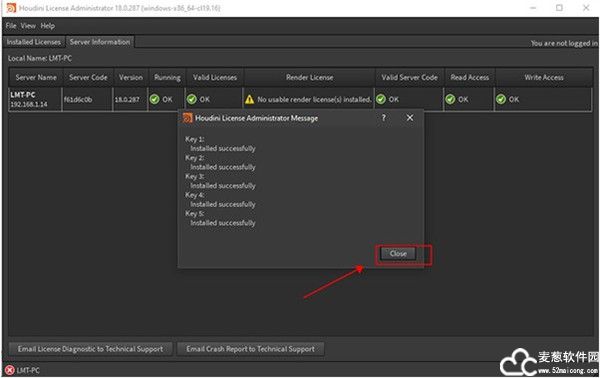The width and height of the screenshot is (600, 378).
Task: Click green check icon under Write Access
Action: pyautogui.click(x=501, y=99)
